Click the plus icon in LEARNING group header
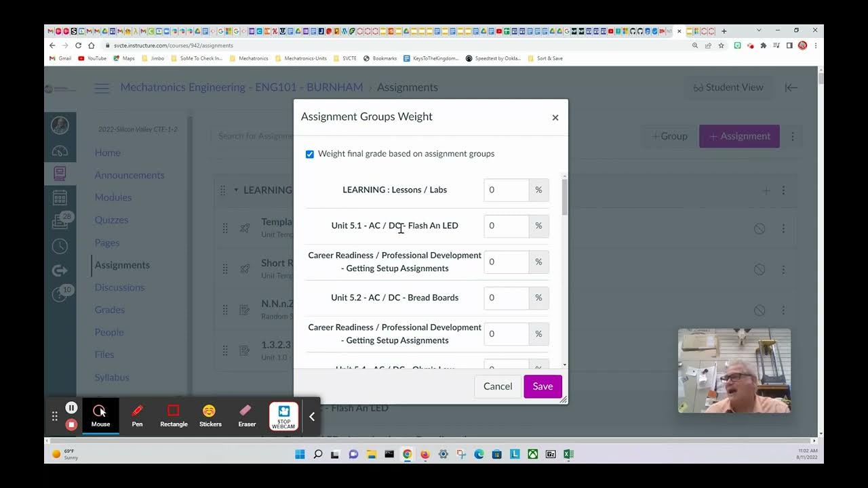Image resolution: width=868 pixels, height=488 pixels. coord(766,190)
